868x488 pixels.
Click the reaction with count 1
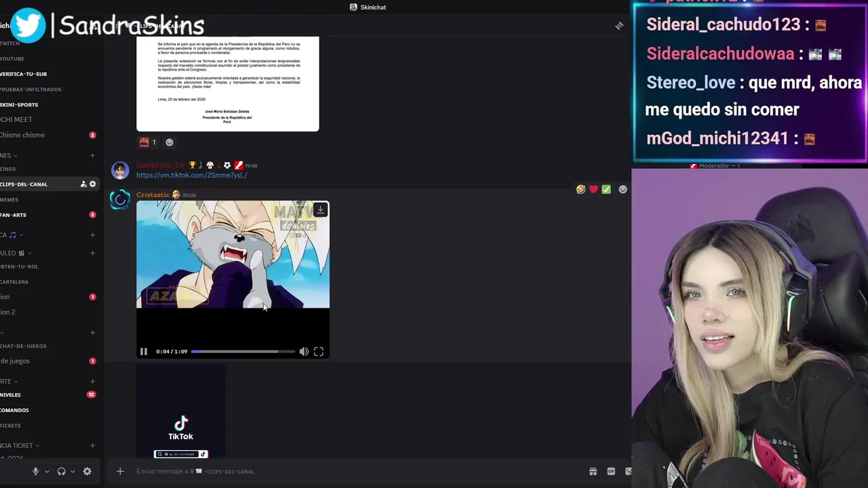148,142
